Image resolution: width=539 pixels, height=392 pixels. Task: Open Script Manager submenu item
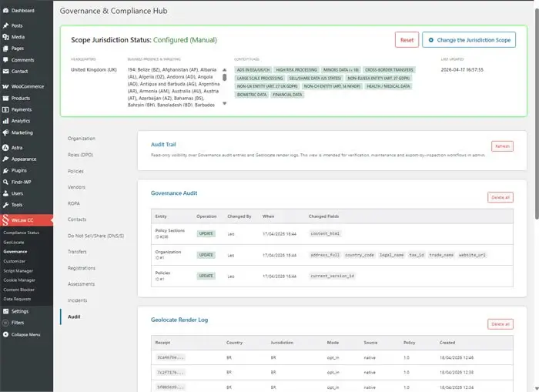coord(18,271)
